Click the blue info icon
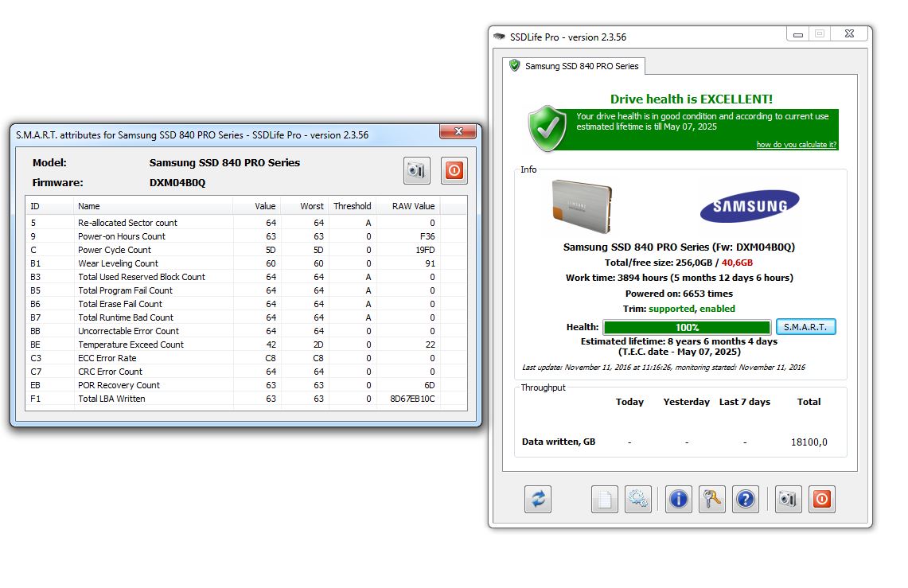 click(678, 499)
